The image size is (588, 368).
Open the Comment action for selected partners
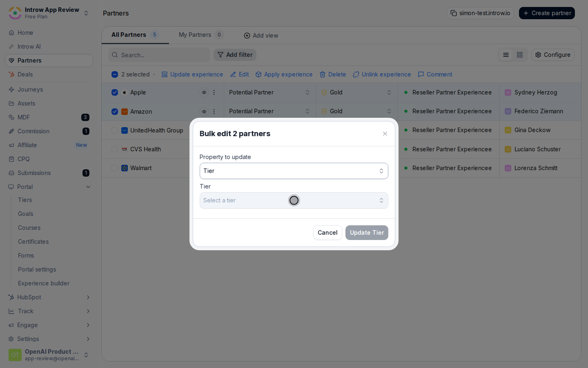435,74
